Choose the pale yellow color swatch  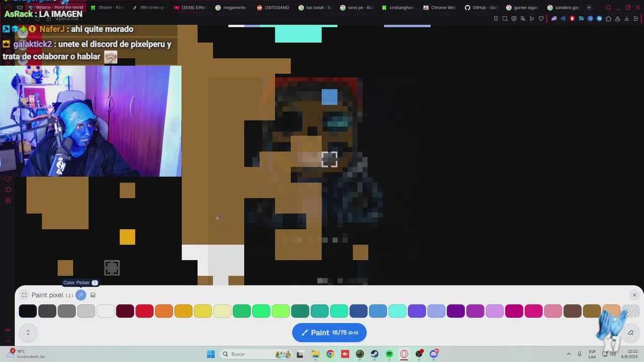coord(222,311)
